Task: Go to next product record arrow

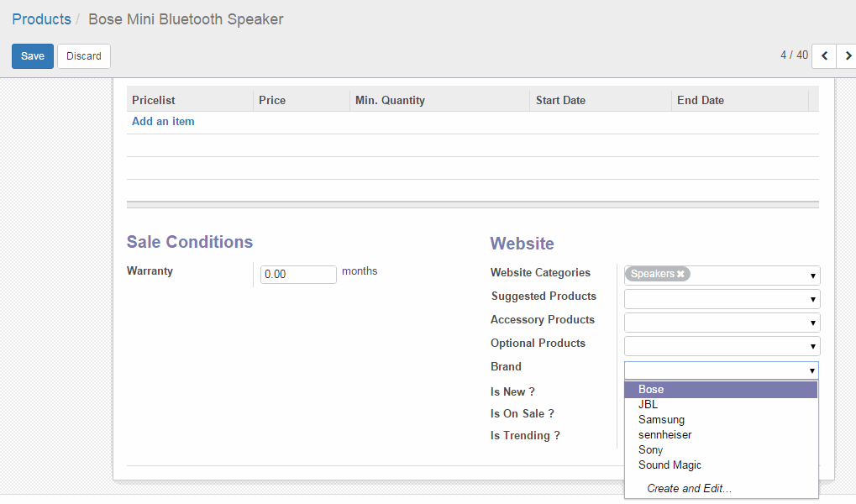Action: [x=848, y=55]
